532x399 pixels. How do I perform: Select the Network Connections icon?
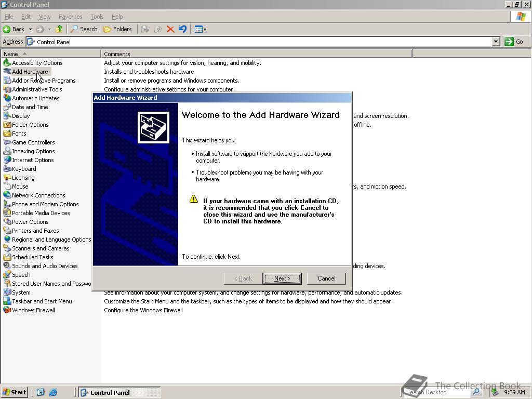coord(7,195)
